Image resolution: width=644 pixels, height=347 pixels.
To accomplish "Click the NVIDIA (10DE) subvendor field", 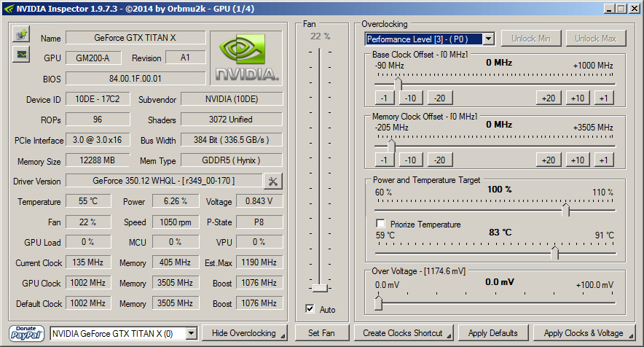I will pos(232,99).
